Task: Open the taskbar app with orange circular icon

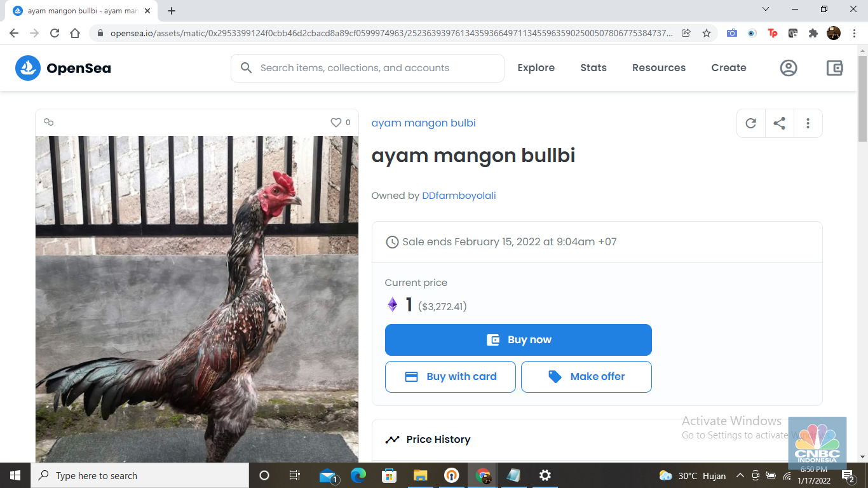Action: (452, 475)
